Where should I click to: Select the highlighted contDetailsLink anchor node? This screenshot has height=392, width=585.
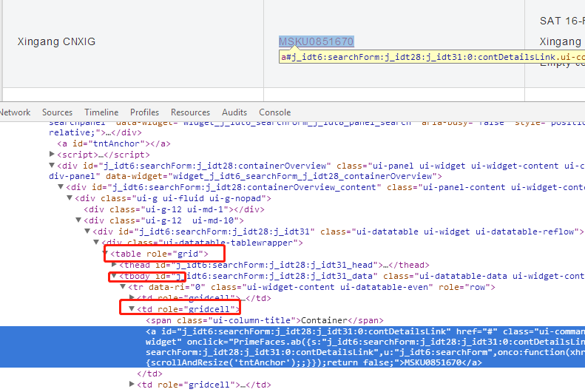(293, 347)
